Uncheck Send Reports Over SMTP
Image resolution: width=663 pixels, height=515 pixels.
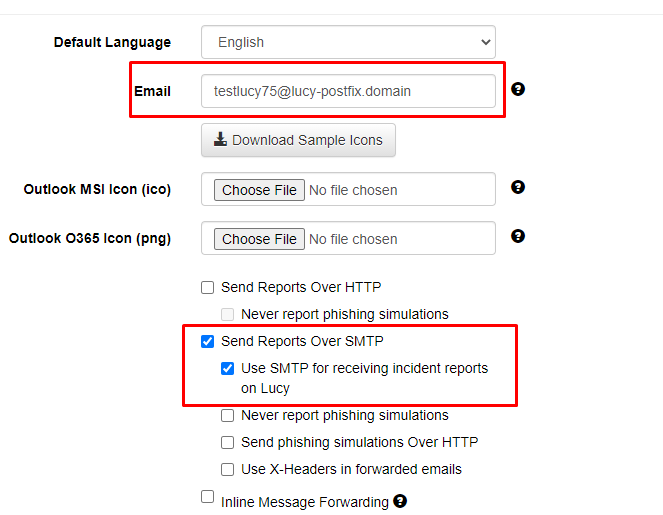pyautogui.click(x=207, y=341)
